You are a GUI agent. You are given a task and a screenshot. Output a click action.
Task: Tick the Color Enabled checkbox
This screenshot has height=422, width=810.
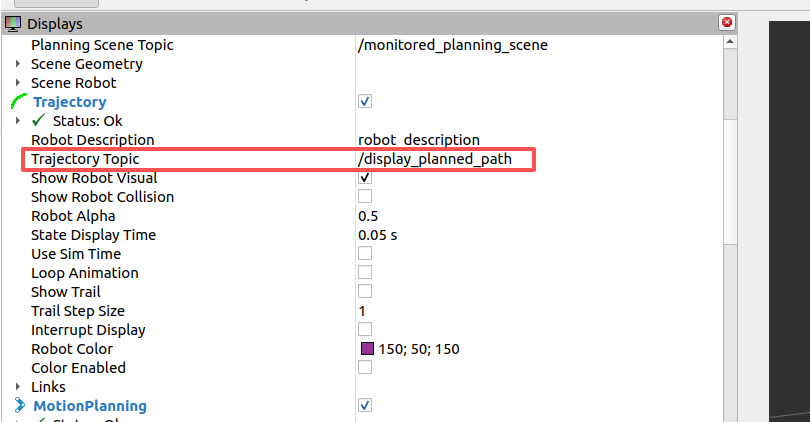tap(365, 367)
